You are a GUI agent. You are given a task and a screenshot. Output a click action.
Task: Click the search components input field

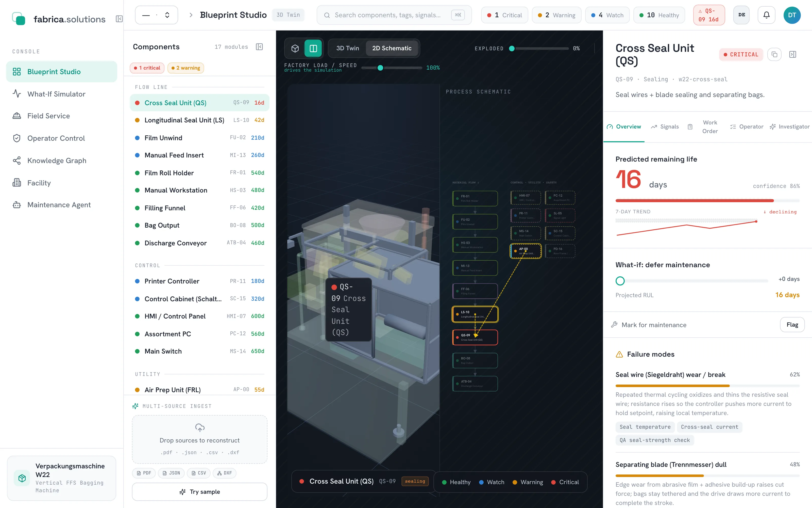[394, 15]
